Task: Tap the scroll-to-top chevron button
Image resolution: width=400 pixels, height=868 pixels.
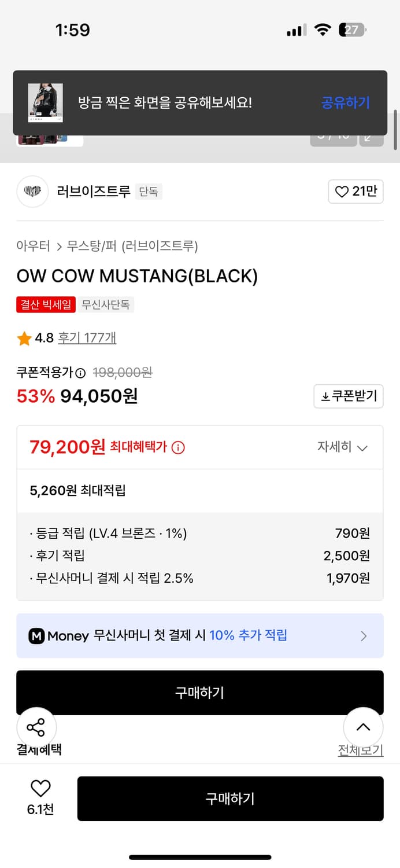Action: click(x=363, y=727)
